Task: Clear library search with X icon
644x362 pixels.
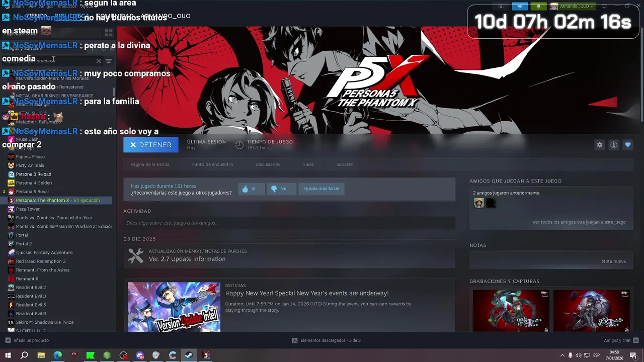Action: point(98,61)
